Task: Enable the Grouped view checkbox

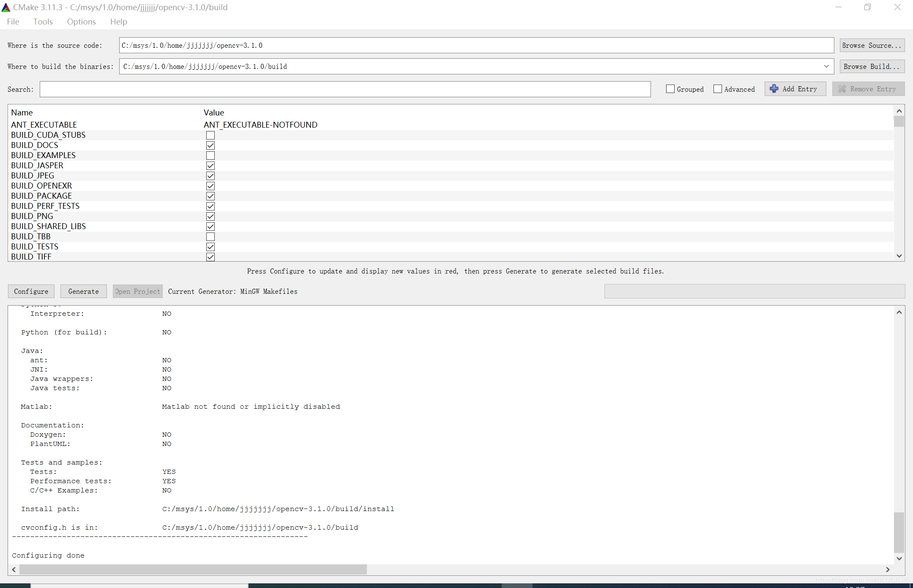Action: [670, 89]
